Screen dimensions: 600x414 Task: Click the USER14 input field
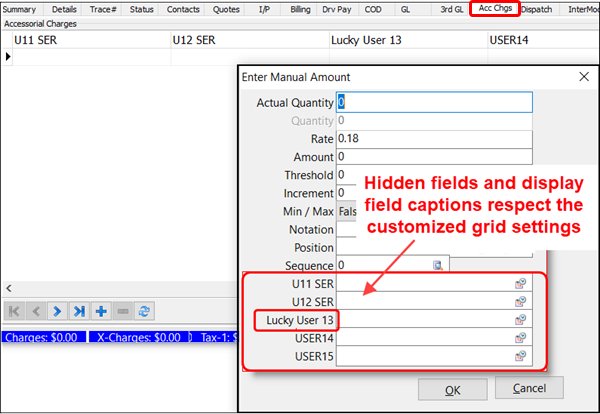pos(434,338)
